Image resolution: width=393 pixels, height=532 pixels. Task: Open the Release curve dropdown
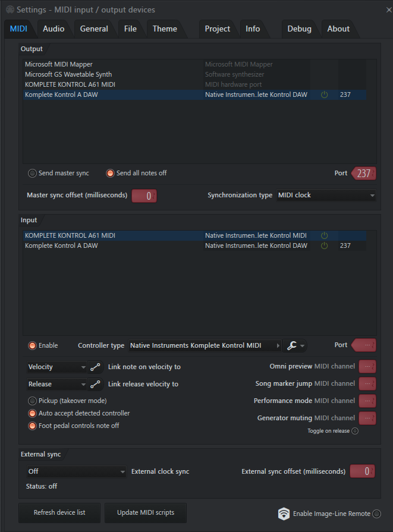(x=56, y=384)
